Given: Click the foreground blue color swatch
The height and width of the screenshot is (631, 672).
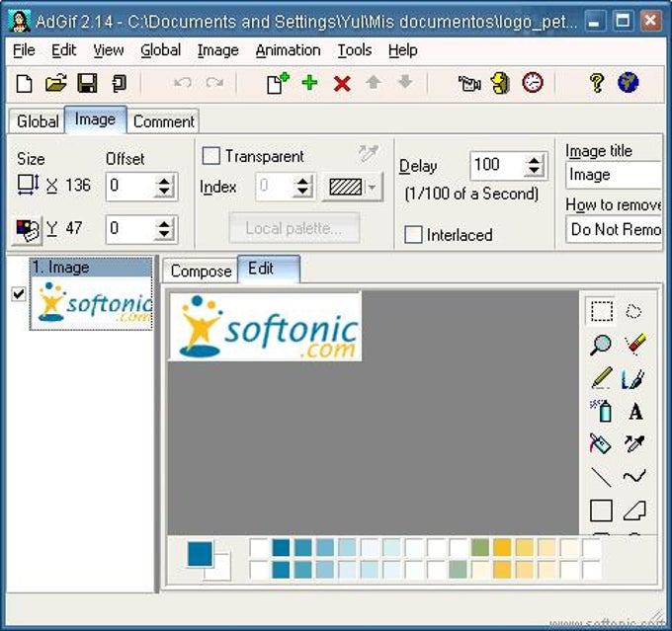Looking at the screenshot, I should (200, 553).
